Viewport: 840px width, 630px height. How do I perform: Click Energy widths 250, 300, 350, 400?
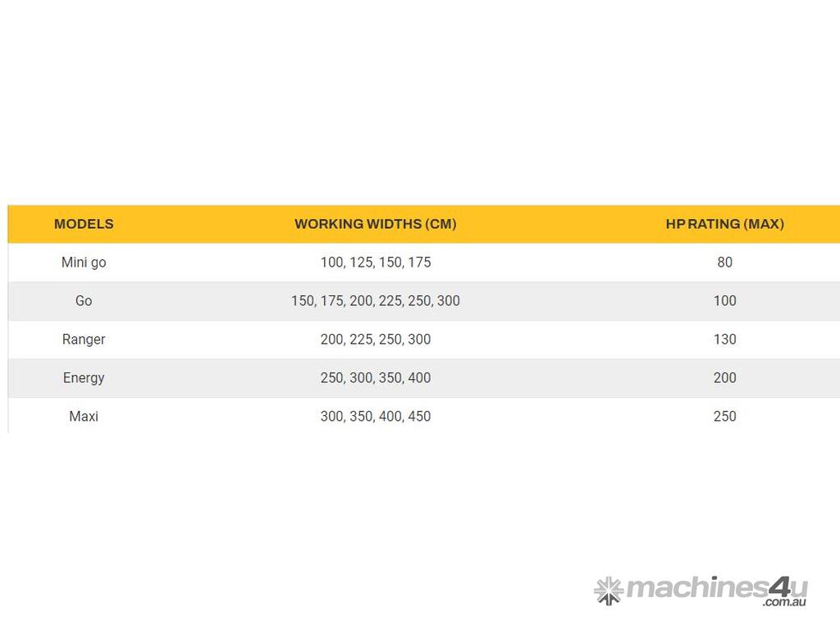(x=376, y=378)
